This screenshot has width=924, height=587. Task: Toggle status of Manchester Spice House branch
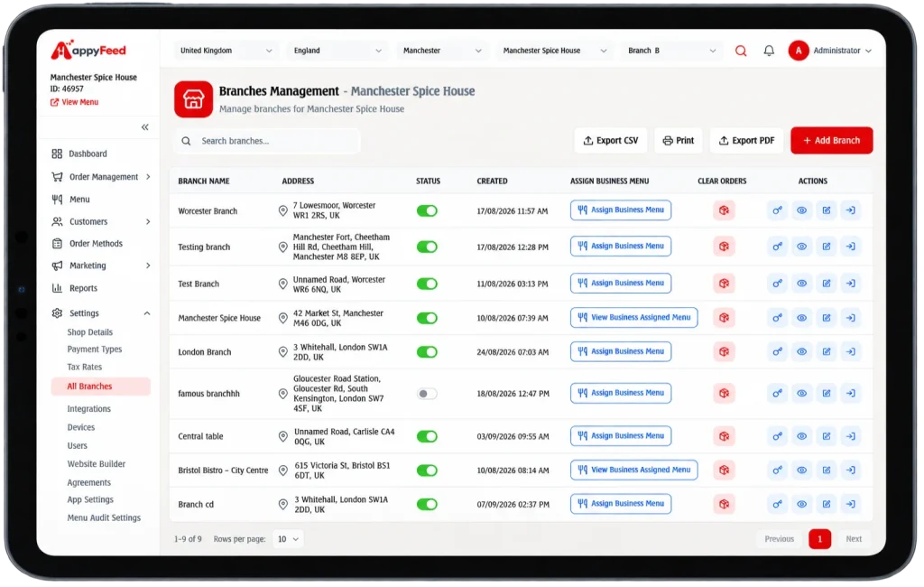pyautogui.click(x=427, y=318)
